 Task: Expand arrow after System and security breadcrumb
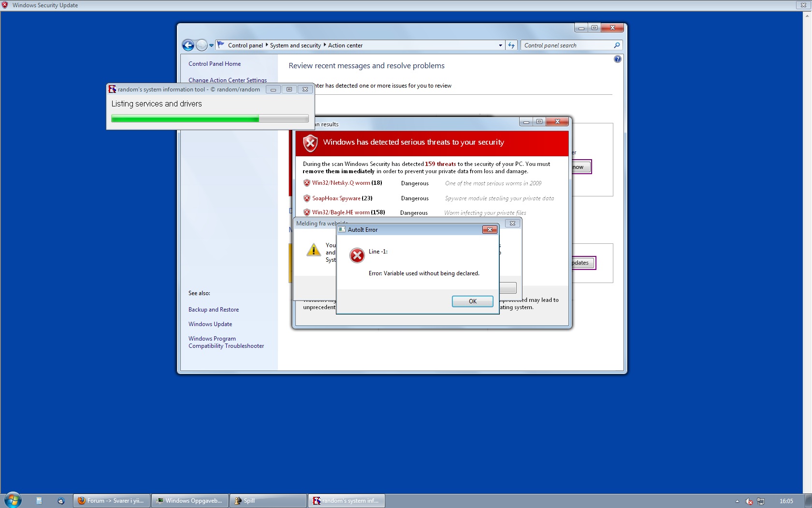point(325,45)
